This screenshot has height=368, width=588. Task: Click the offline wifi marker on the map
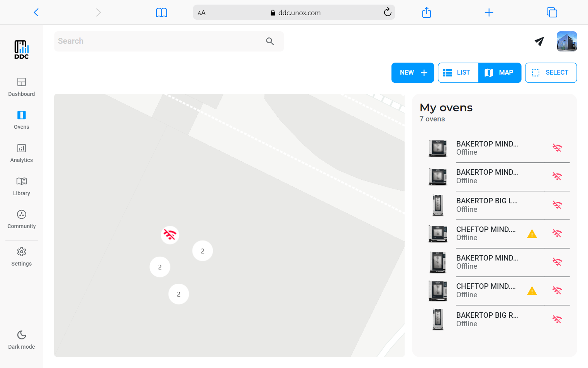click(x=170, y=235)
